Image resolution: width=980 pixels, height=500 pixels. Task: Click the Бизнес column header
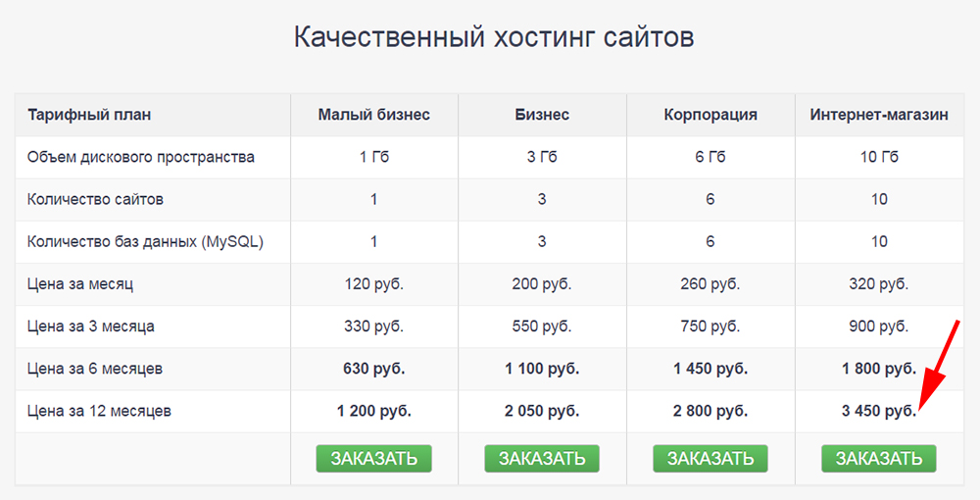point(542,115)
